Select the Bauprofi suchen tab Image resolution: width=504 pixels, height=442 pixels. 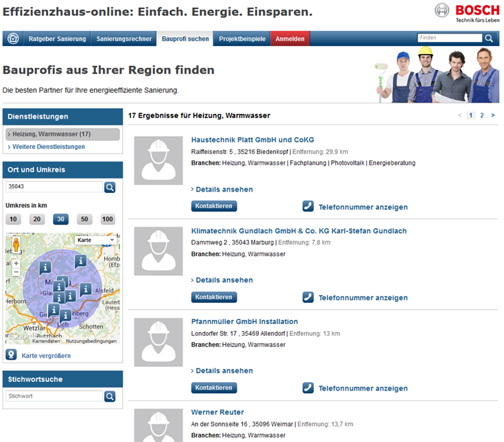(185, 39)
